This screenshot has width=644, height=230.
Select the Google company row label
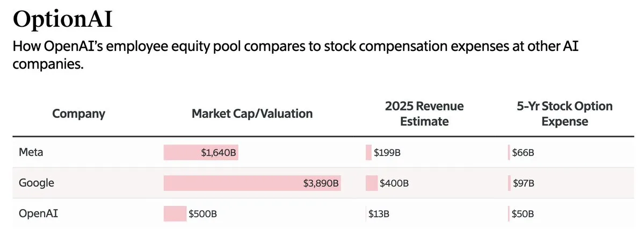[x=36, y=183]
